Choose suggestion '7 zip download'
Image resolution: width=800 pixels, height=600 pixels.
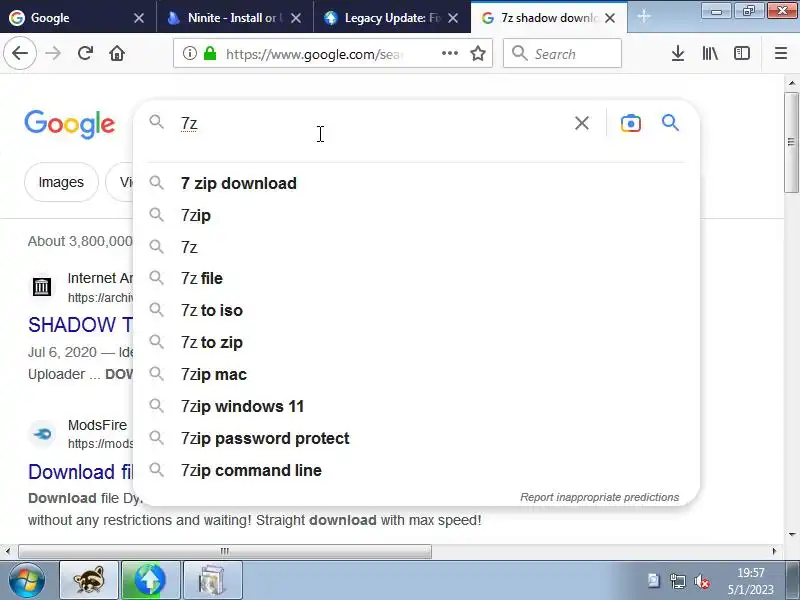tap(416, 183)
